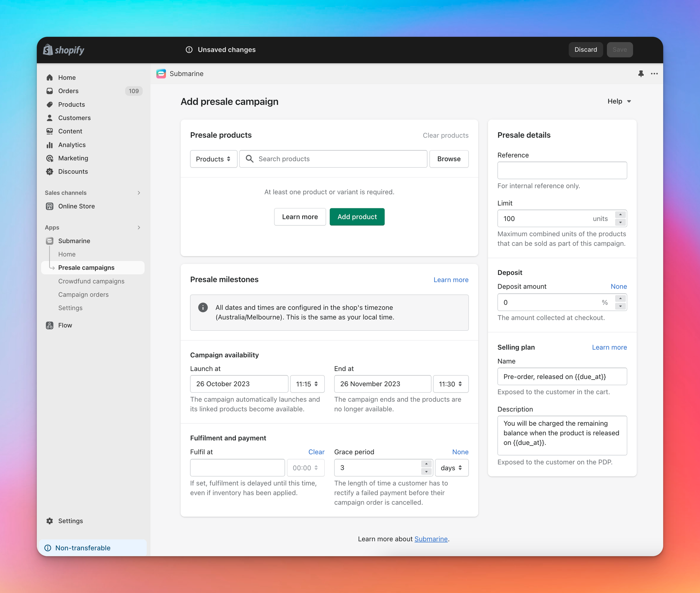Image resolution: width=700 pixels, height=593 pixels.
Task: Click the Discounts icon in left nav
Action: click(x=50, y=171)
